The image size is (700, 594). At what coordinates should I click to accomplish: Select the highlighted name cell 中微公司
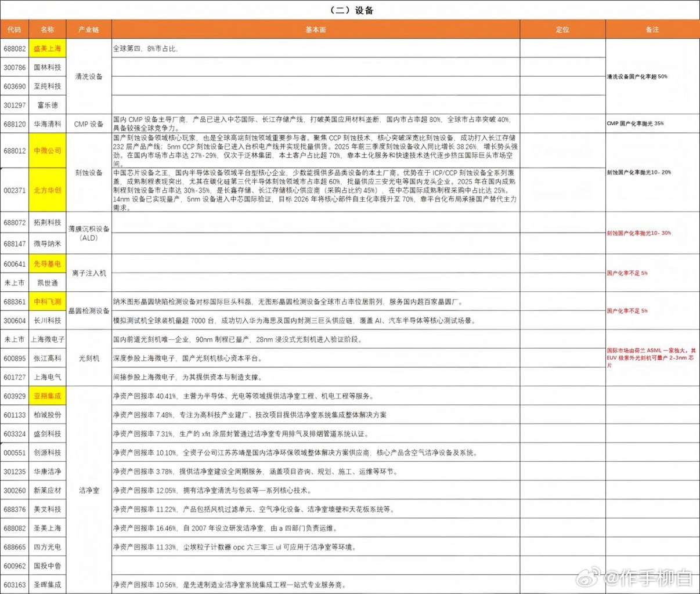click(x=48, y=151)
